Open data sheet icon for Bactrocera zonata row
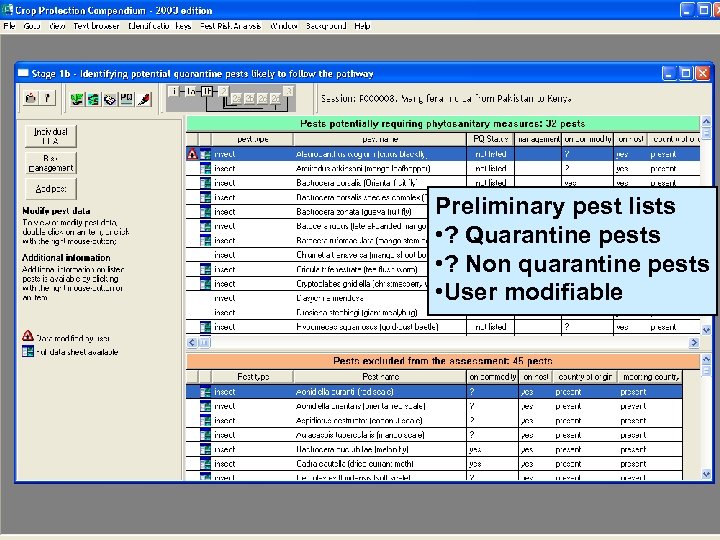This screenshot has width=720, height=540. coord(205,212)
